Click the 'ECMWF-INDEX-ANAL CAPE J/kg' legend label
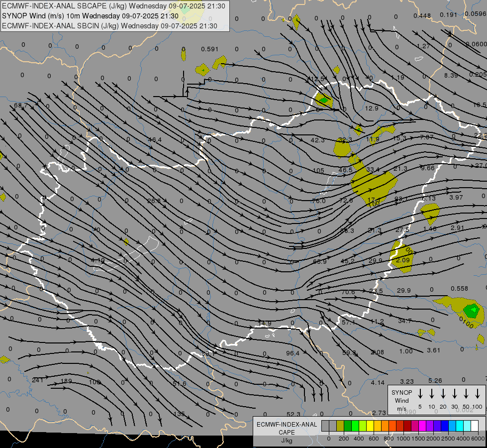The width and height of the screenshot is (487, 448). tap(287, 432)
